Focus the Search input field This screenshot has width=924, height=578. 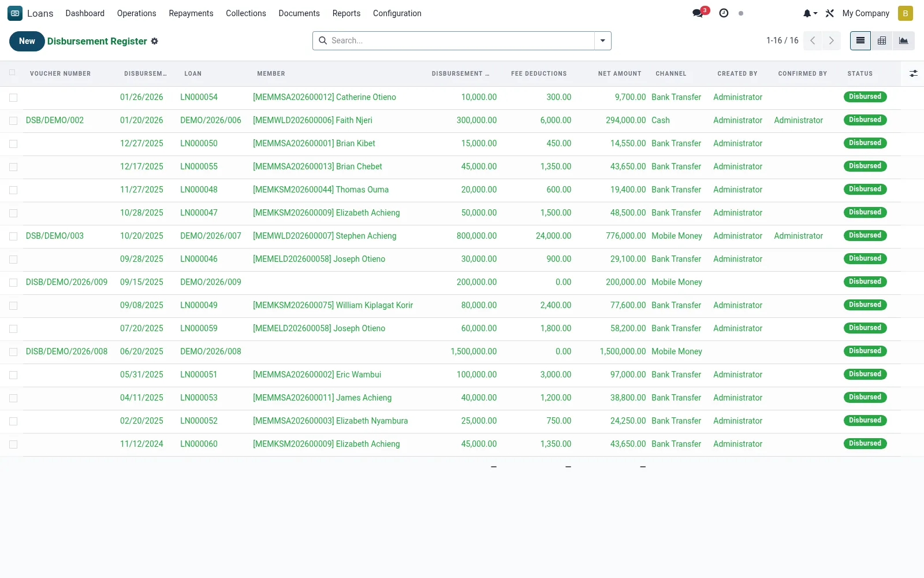pos(461,40)
